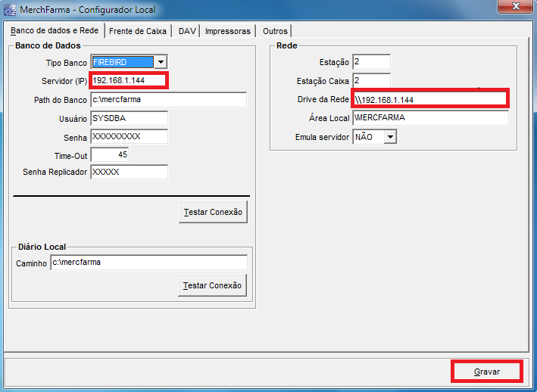Click the Área Local field
The height and width of the screenshot is (392, 537).
click(430, 118)
